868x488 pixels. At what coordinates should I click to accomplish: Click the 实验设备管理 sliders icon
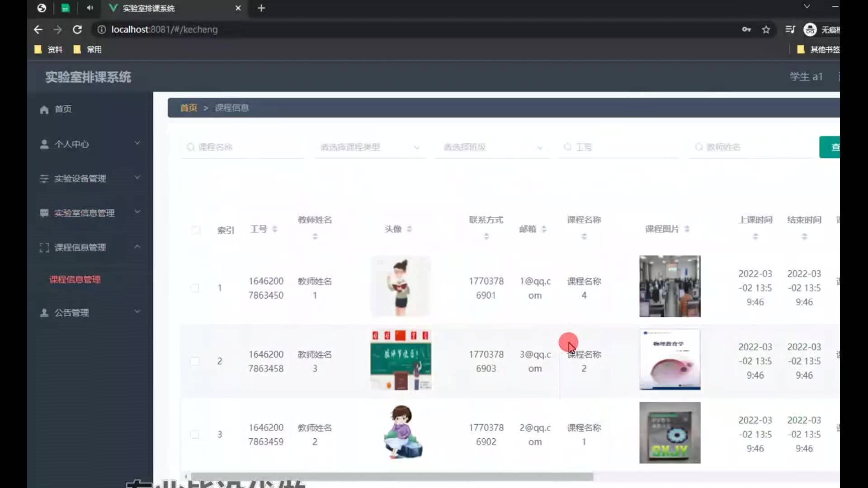[x=44, y=178]
